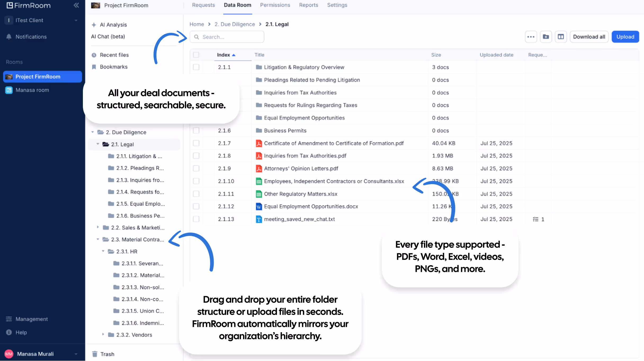Check the select-all checkbox in header
This screenshot has width=644, height=361.
point(196,55)
